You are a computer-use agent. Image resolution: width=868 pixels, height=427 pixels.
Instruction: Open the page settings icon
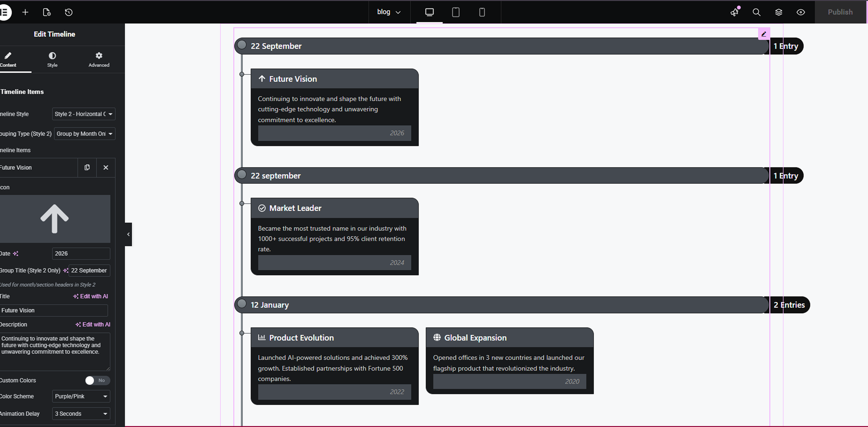click(47, 12)
